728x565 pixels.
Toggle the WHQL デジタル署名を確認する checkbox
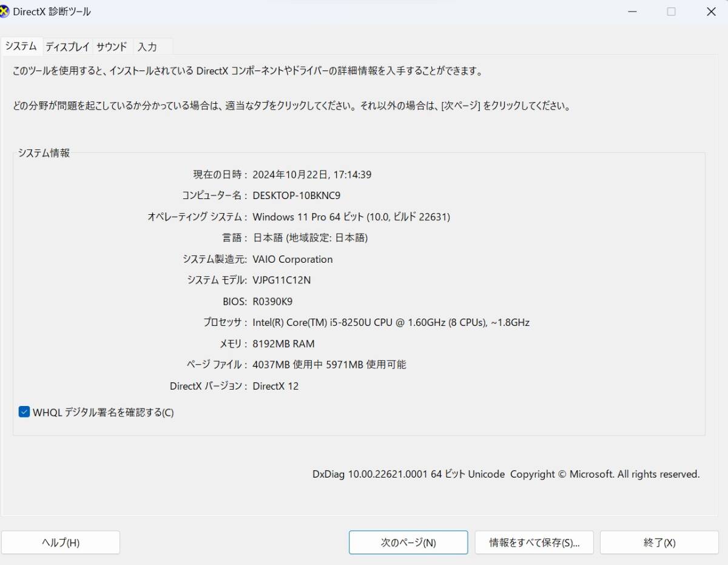click(x=24, y=412)
